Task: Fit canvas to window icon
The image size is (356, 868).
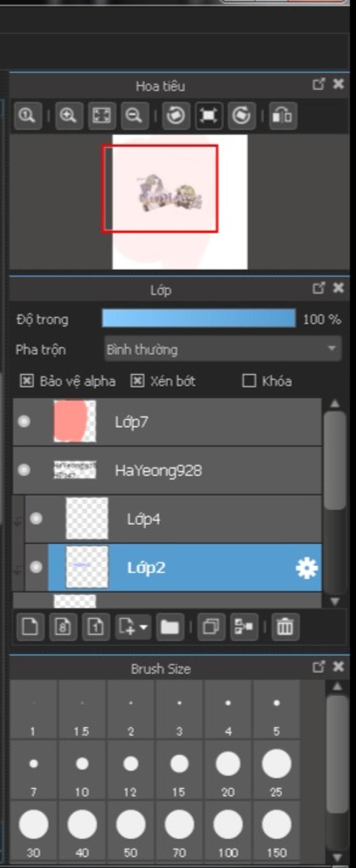Action: click(x=102, y=115)
